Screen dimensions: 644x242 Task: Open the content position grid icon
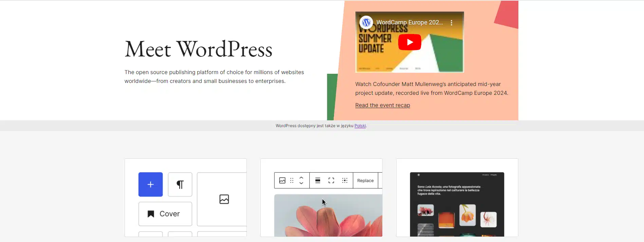(x=345, y=180)
